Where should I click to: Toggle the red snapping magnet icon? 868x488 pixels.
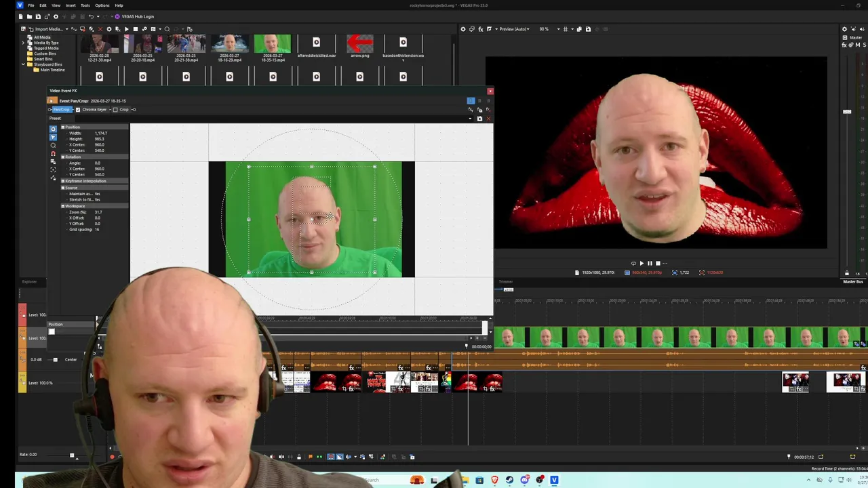(x=53, y=154)
